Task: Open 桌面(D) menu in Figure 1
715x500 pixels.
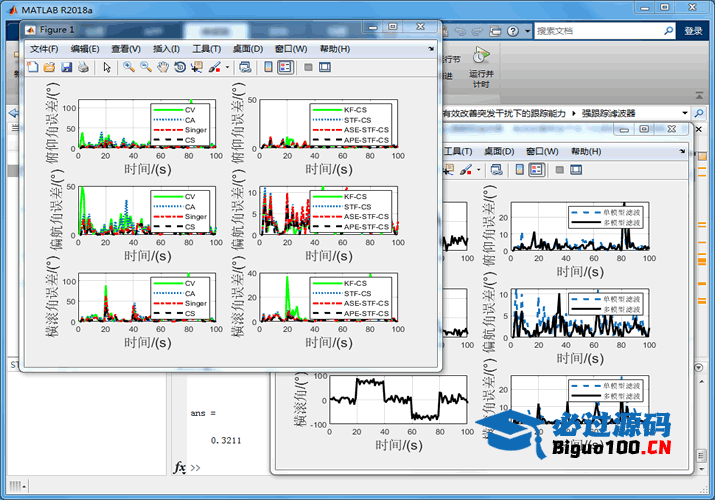Action: (248, 49)
